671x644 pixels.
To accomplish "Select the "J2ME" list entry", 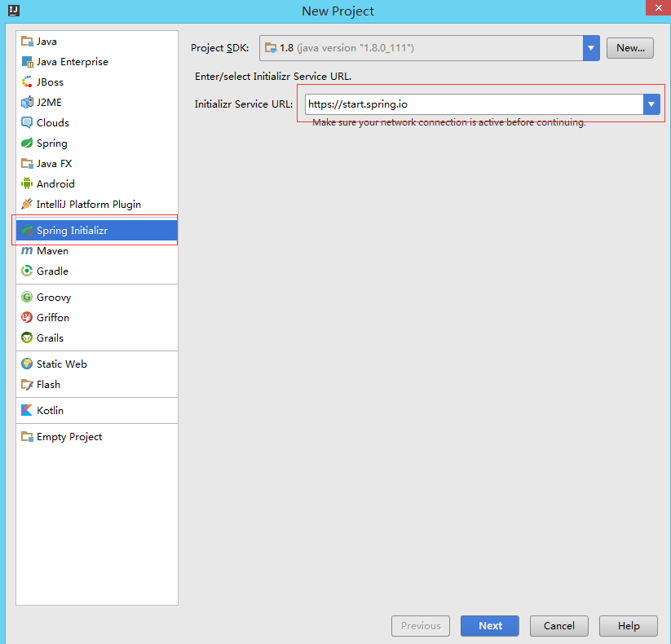I will (97, 103).
